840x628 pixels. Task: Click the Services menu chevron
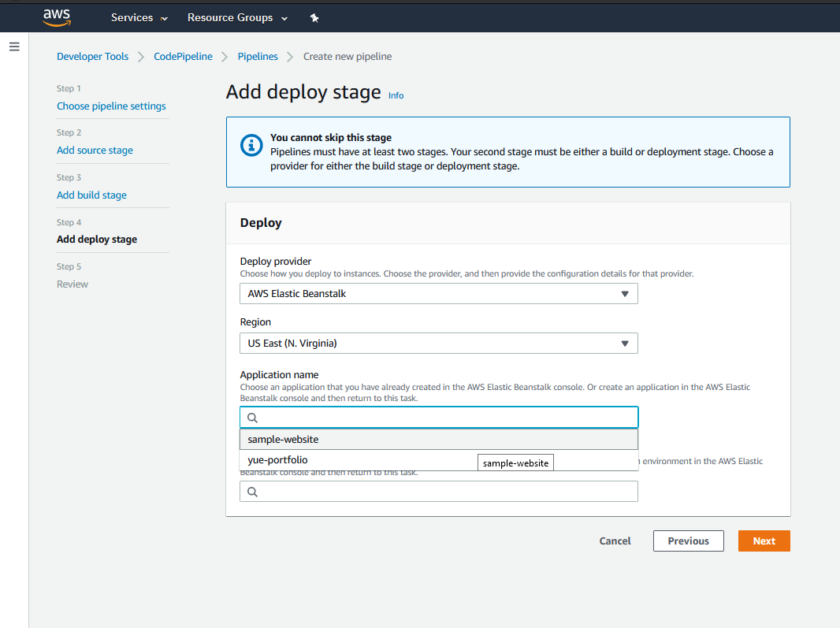coord(164,19)
